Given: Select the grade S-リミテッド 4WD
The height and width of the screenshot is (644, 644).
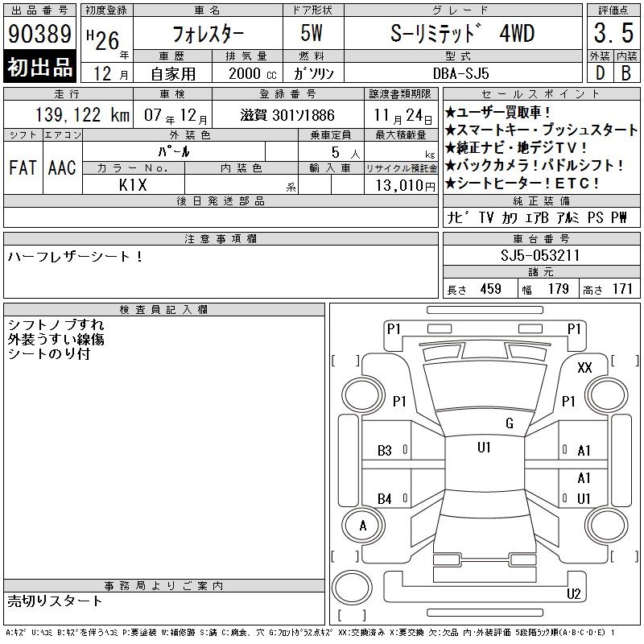Looking at the screenshot, I should click(462, 34).
